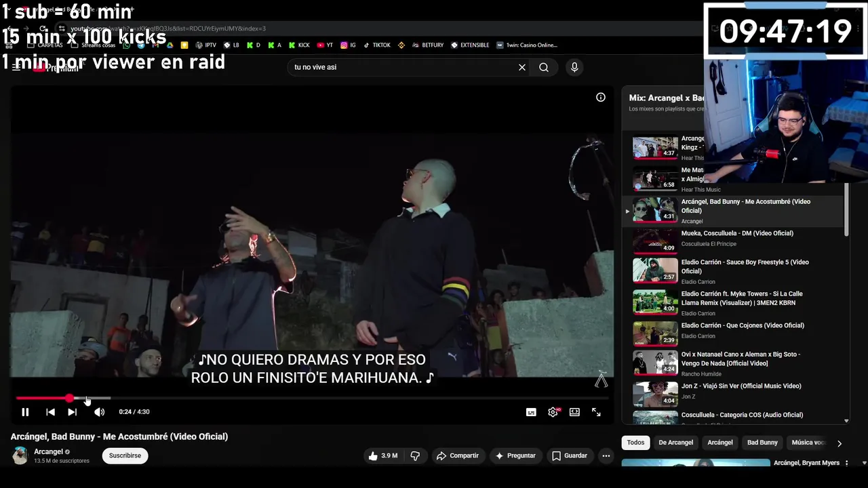Screen dimensions: 868x488
Task: Pause the video with the pause button
Action: point(25,412)
